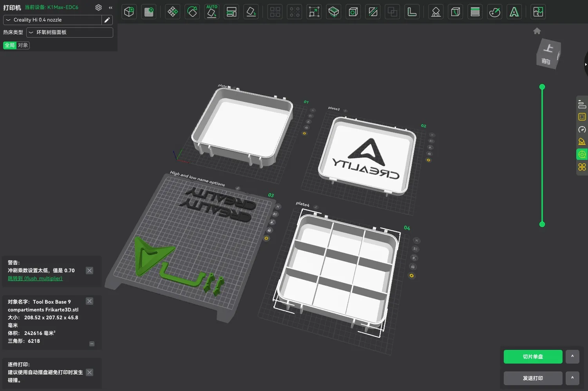The height and width of the screenshot is (391, 588).
Task: Click the open layered box toolbar icon
Action: tap(334, 12)
